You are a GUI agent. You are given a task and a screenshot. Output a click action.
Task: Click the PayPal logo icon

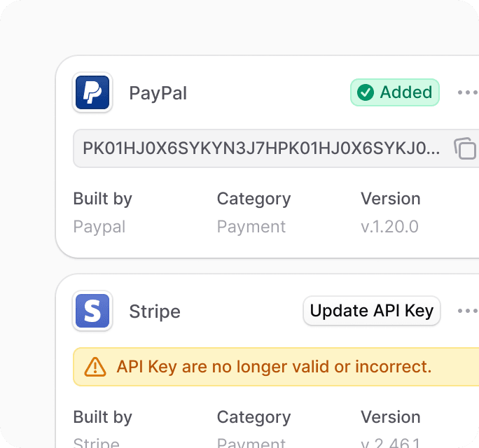click(92, 92)
